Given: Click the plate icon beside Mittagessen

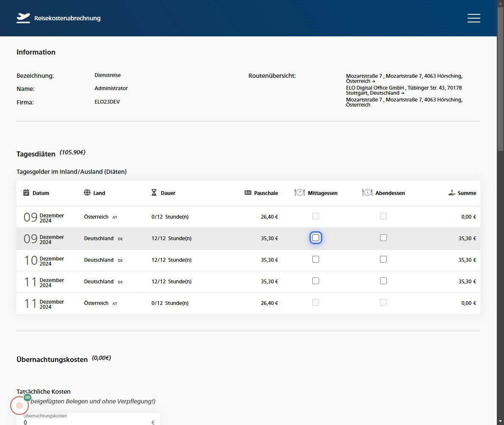Looking at the screenshot, I should pos(300,193).
